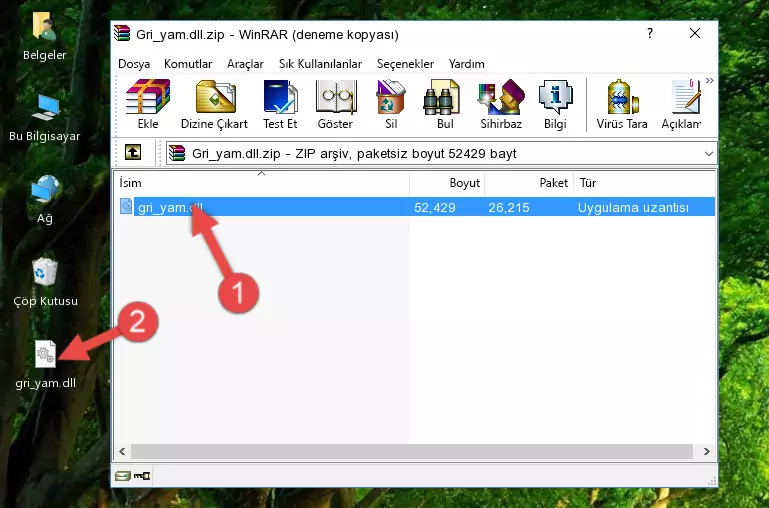The height and width of the screenshot is (508, 769).
Task: Click the help question mark button
Action: tap(650, 33)
